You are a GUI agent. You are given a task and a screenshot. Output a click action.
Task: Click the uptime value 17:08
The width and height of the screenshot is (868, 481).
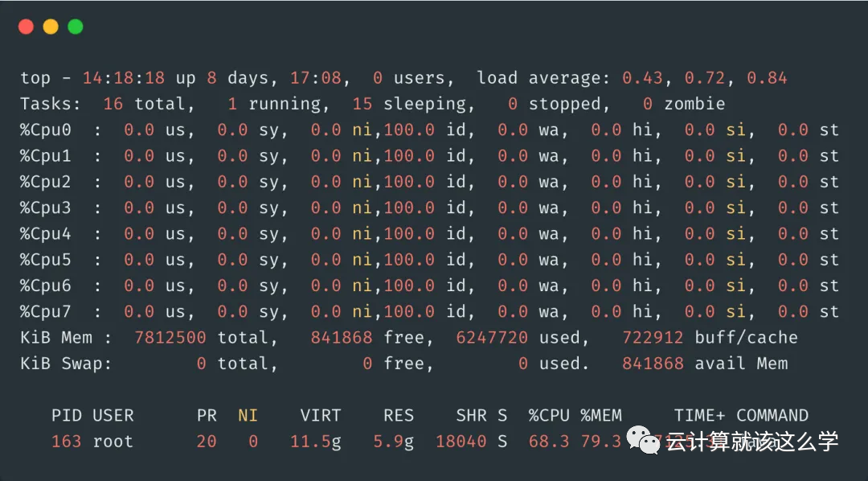(x=316, y=77)
